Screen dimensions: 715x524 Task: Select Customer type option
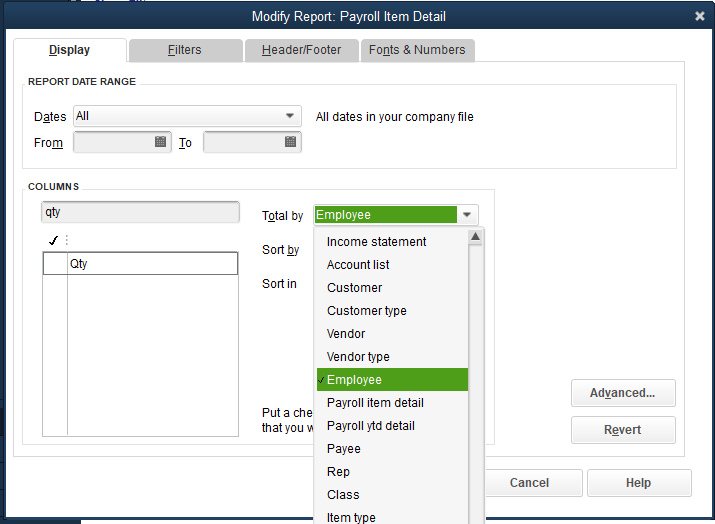click(x=392, y=311)
